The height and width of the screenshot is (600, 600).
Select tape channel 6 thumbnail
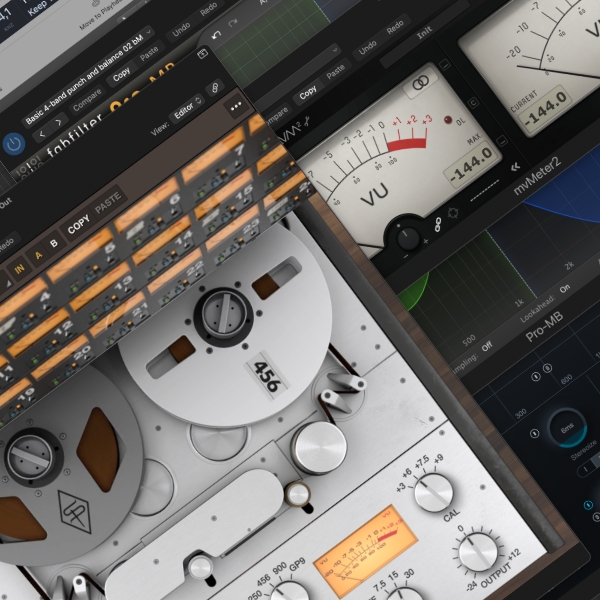click(147, 210)
